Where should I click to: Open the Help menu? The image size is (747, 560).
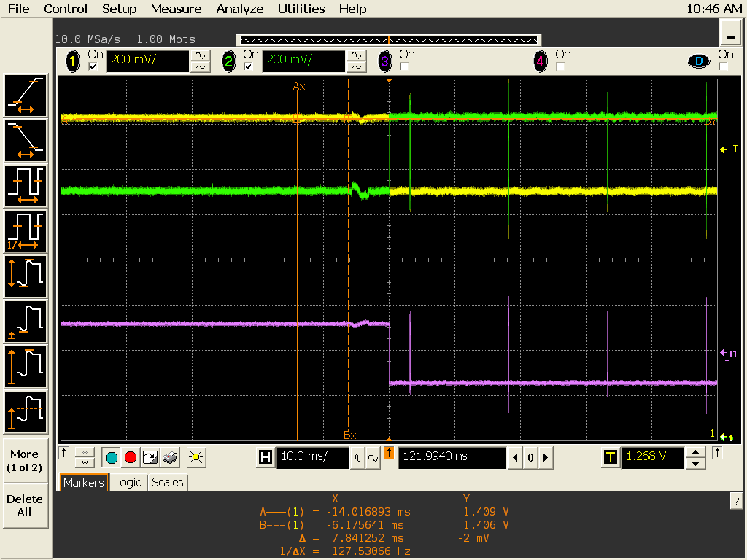point(352,9)
